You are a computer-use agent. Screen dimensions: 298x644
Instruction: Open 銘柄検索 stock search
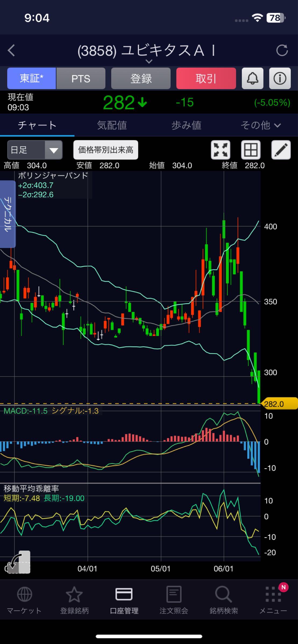(224, 601)
